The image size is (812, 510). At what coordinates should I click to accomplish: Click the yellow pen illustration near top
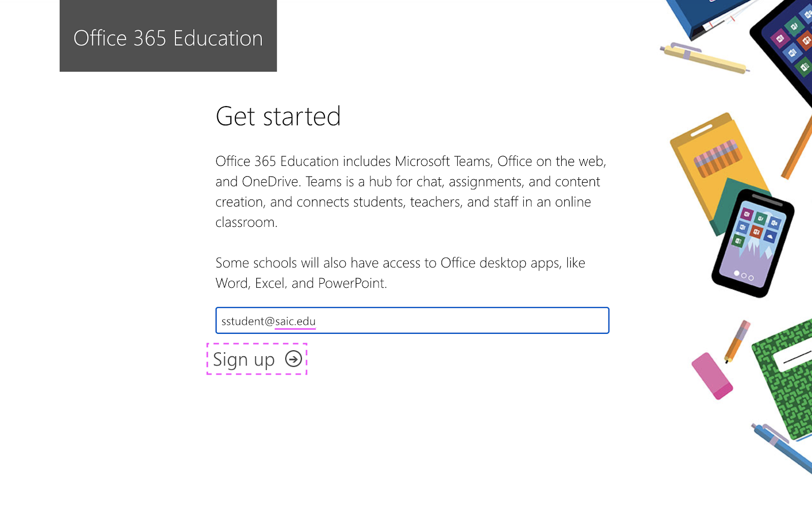[x=704, y=58]
